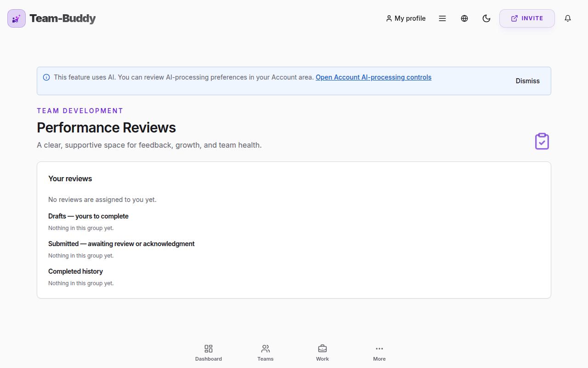Click the INVITE button
Screen dimensions: 588x368
tap(527, 18)
